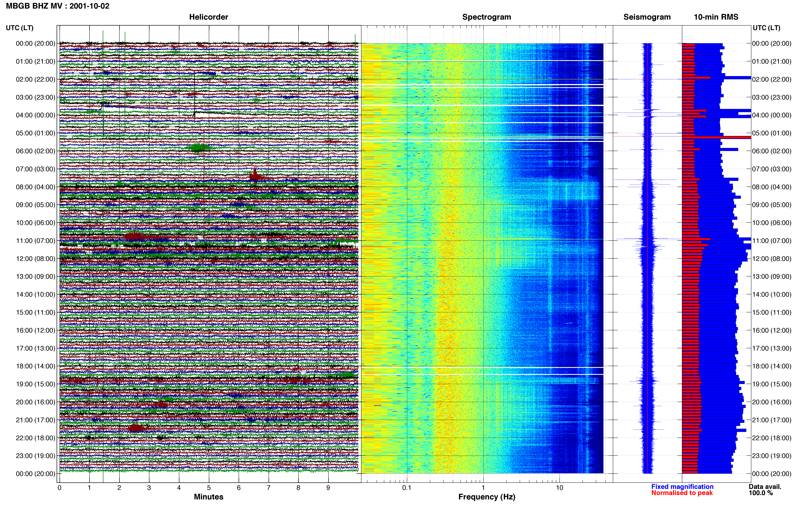Viewport: 812px width, 508px height.
Task: Click the left time label "01:00 (21:00)"
Action: click(36, 61)
